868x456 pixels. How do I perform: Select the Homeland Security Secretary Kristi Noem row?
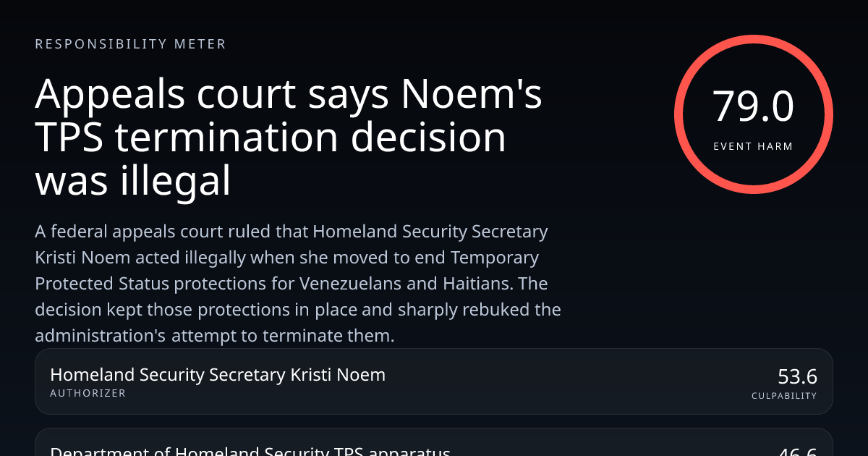coord(434,381)
